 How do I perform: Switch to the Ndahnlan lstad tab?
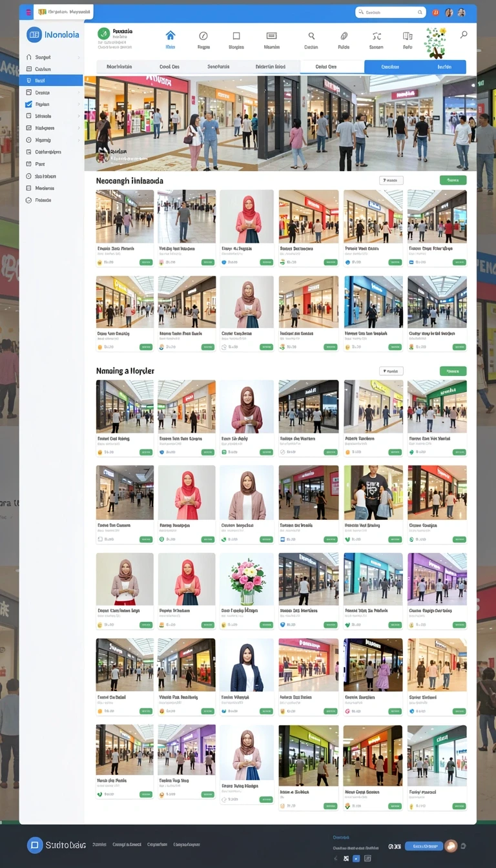271,67
